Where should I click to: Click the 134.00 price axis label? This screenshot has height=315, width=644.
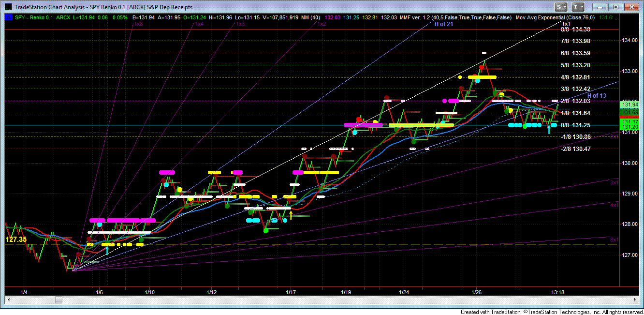629,40
